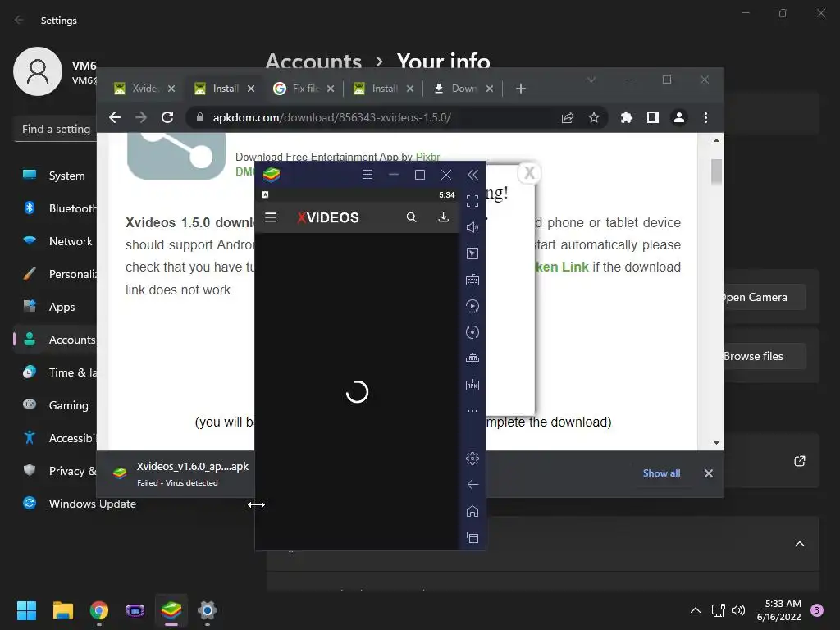Open the Chrome three-dot menu
Image resolution: width=840 pixels, height=630 pixels.
tap(705, 117)
